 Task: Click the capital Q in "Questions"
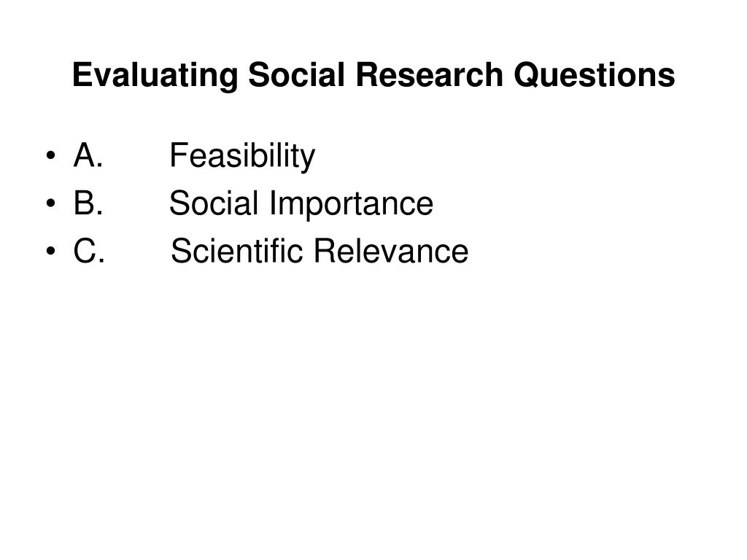(527, 75)
